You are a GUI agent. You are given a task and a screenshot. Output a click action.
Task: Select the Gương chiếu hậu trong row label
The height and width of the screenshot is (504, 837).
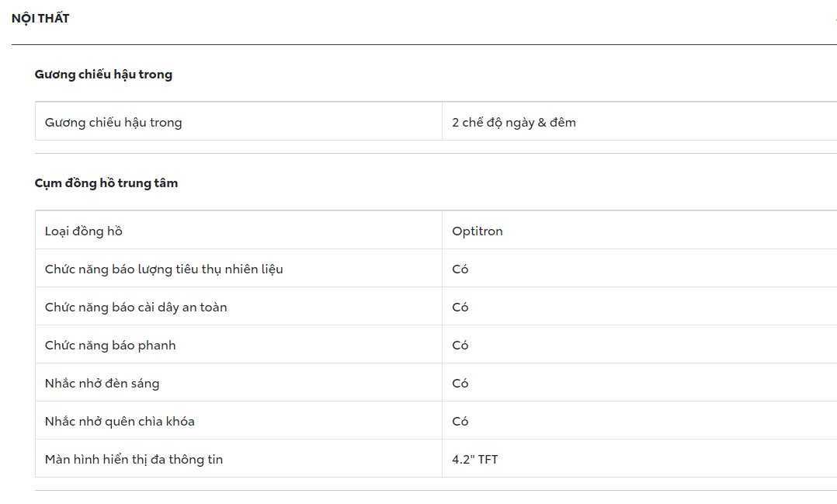(113, 123)
